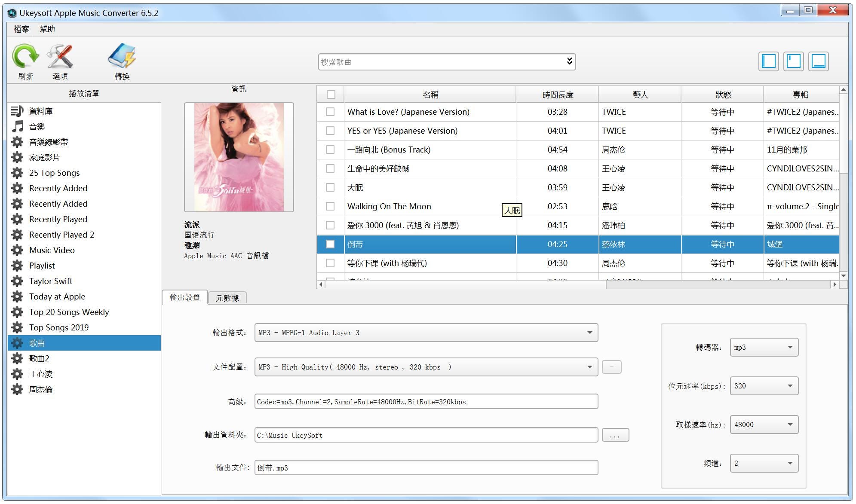The image size is (856, 504).
Task: Open the 輸出格式 output format dropdown
Action: [x=426, y=333]
